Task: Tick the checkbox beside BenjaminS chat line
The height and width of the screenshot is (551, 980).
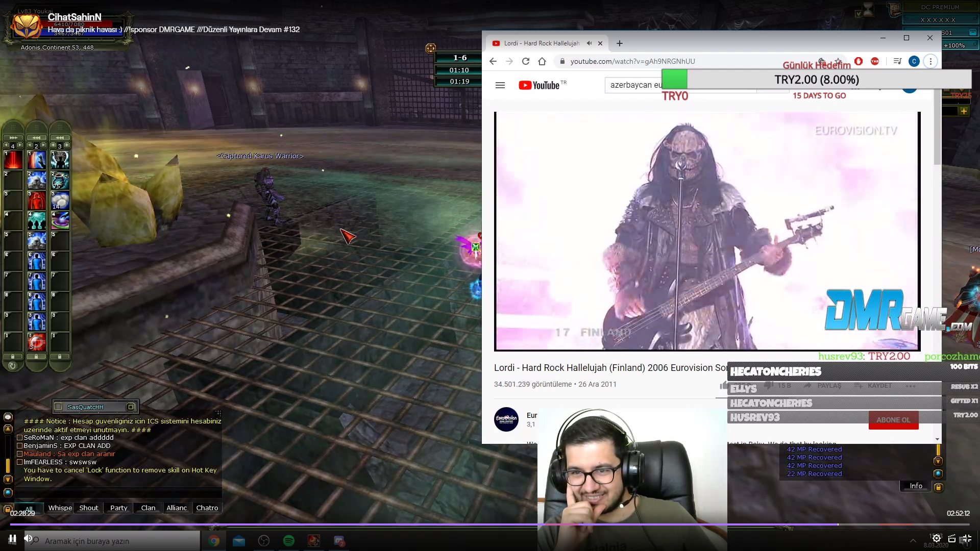Action: [20, 445]
